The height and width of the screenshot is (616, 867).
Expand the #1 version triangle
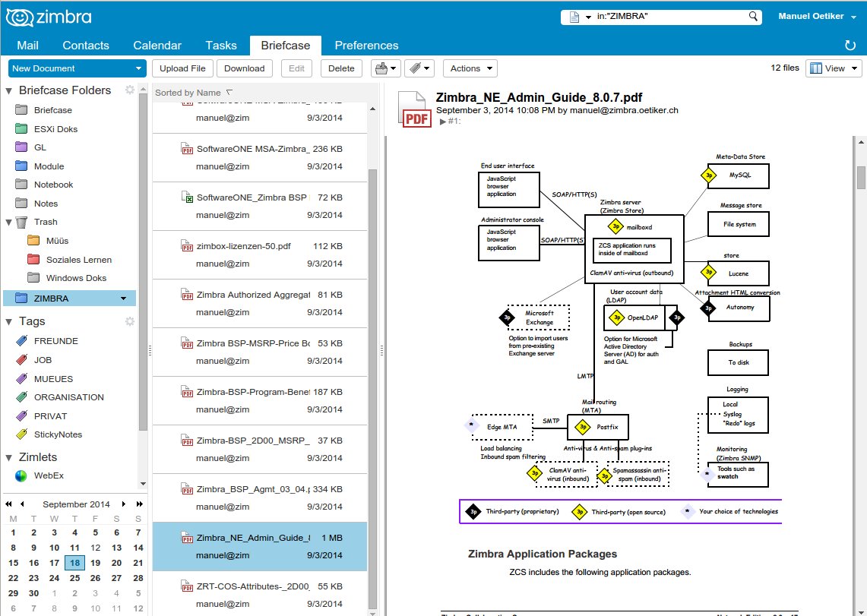(443, 121)
